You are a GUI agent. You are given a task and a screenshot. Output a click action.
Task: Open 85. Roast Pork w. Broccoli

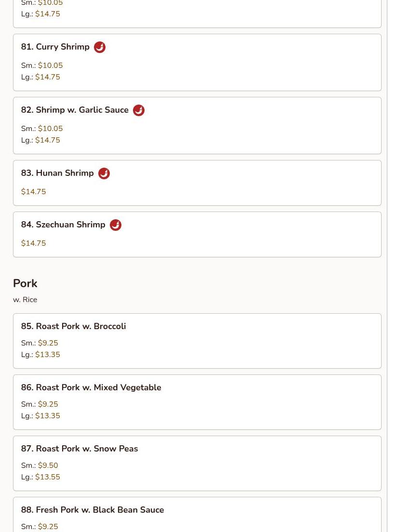click(197, 341)
